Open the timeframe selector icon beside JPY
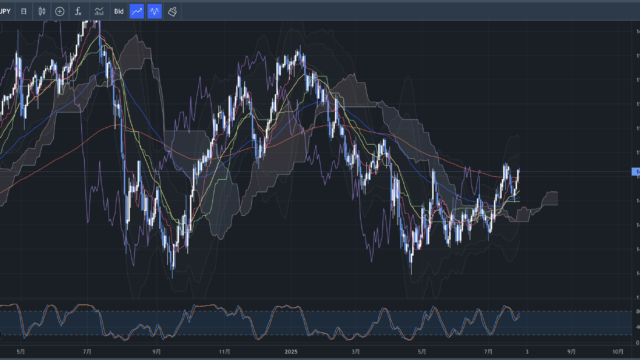The width and height of the screenshot is (640, 360). [x=24, y=11]
